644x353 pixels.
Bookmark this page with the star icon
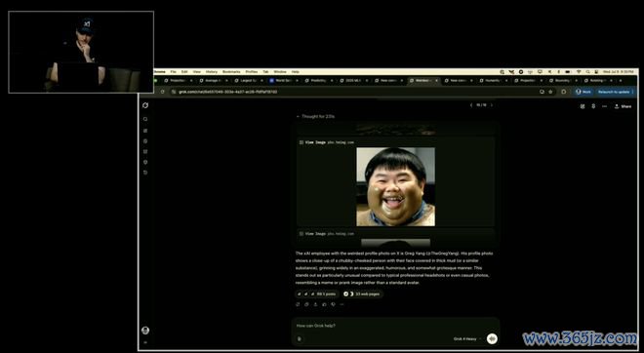550,92
